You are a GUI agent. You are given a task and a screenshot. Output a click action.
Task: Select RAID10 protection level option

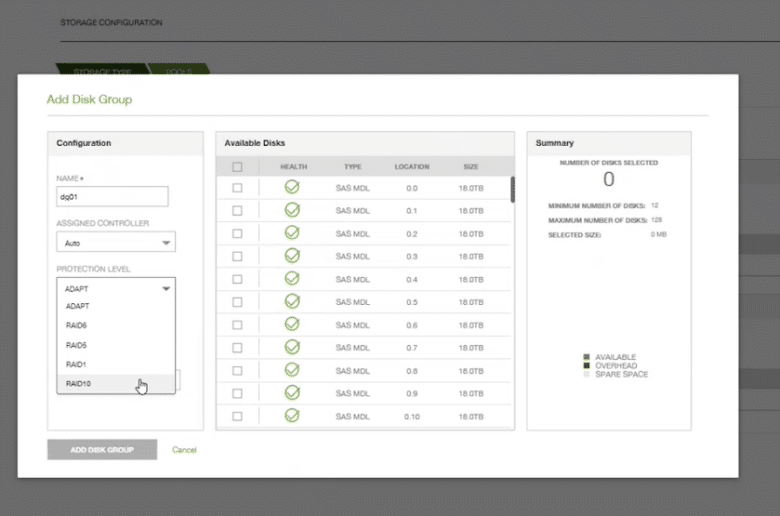[x=116, y=384]
